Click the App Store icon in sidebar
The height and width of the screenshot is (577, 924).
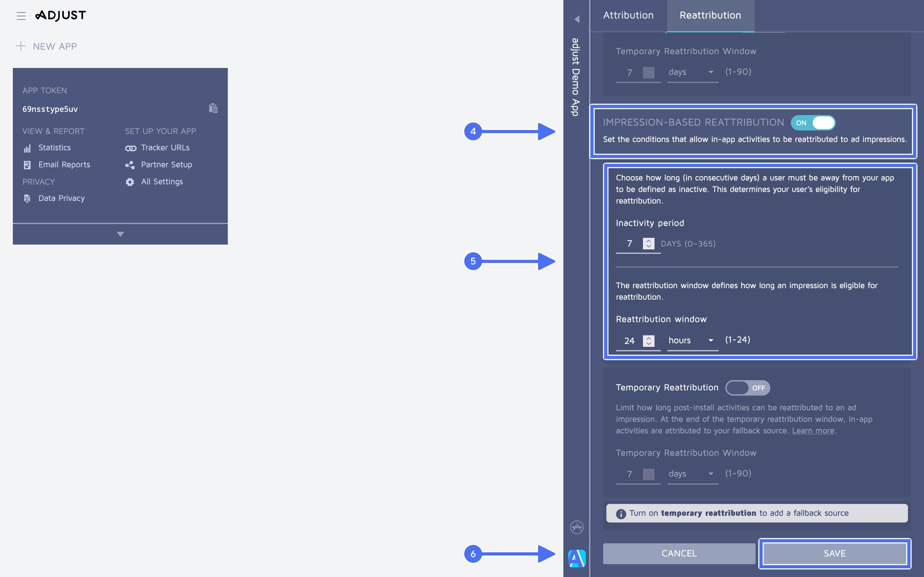coord(577,527)
